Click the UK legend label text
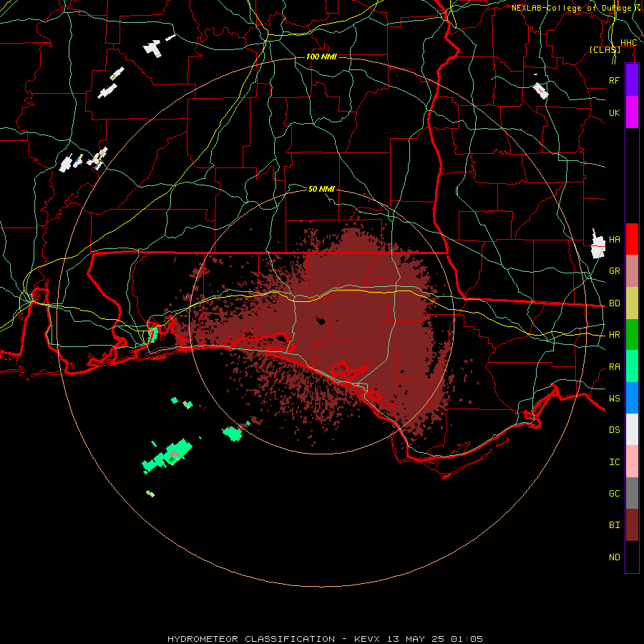The height and width of the screenshot is (644, 644). [614, 112]
